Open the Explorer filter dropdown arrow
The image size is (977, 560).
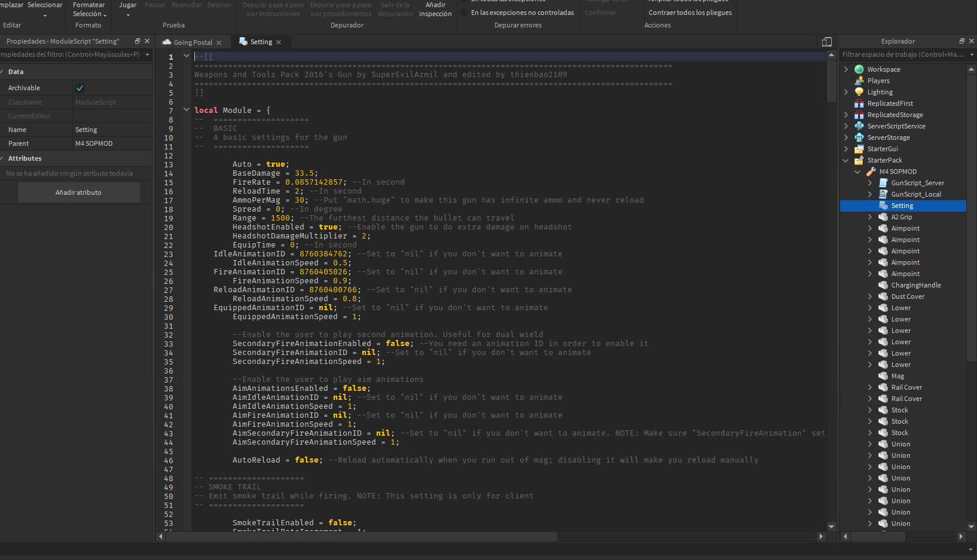coord(972,54)
